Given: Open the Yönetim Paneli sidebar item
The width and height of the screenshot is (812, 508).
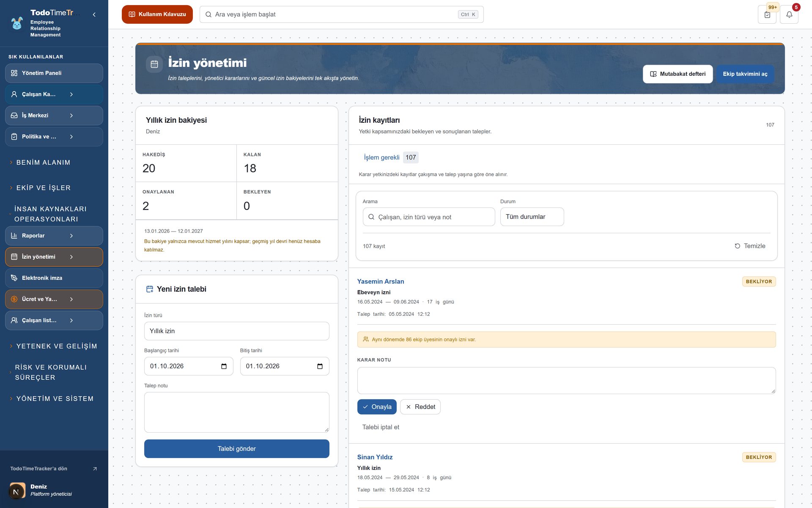Looking at the screenshot, I should [54, 73].
